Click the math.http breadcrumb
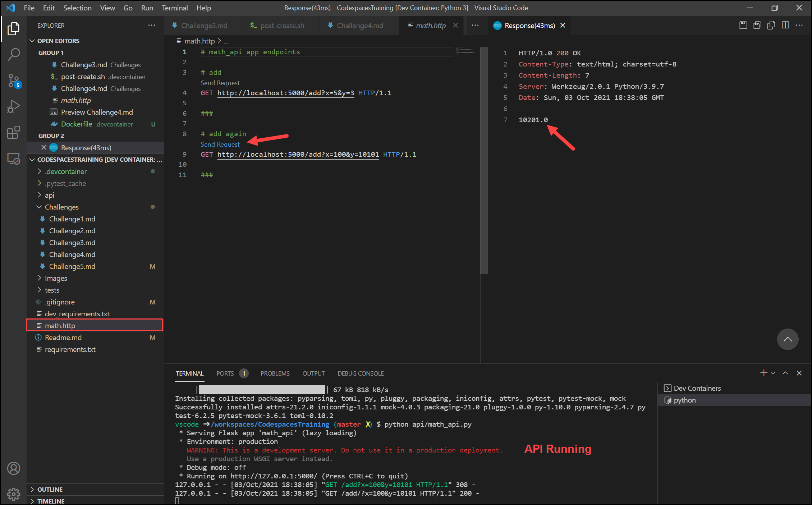 pos(199,41)
